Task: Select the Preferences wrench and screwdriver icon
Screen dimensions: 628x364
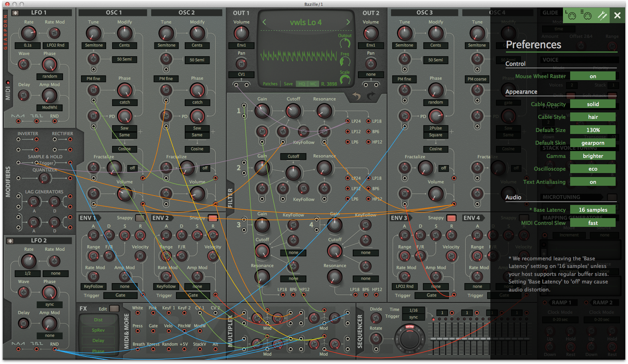Action: tap(602, 16)
